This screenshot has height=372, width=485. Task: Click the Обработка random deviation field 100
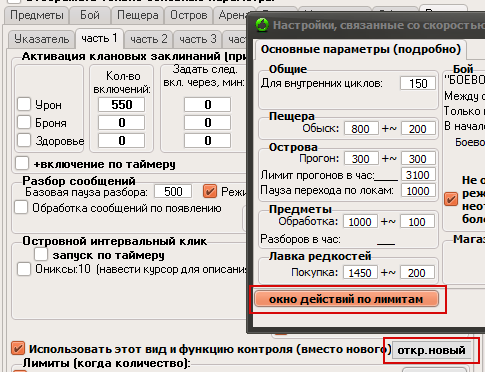(418, 222)
